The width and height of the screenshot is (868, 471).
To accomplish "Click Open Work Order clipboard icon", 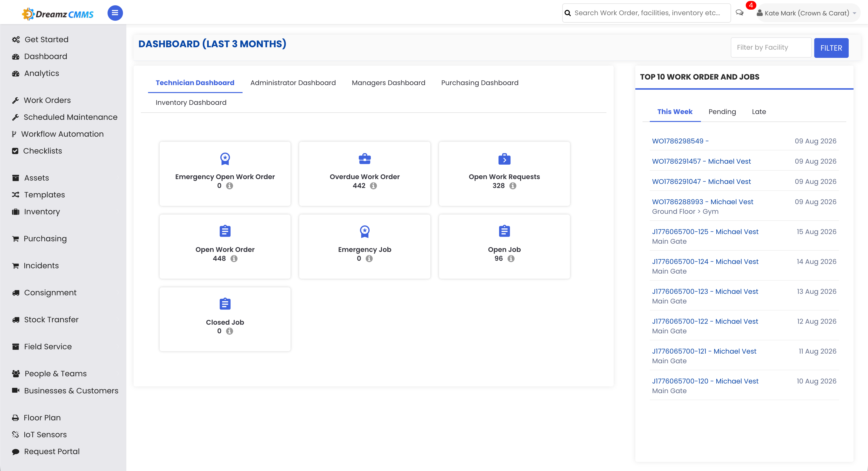I will (225, 231).
